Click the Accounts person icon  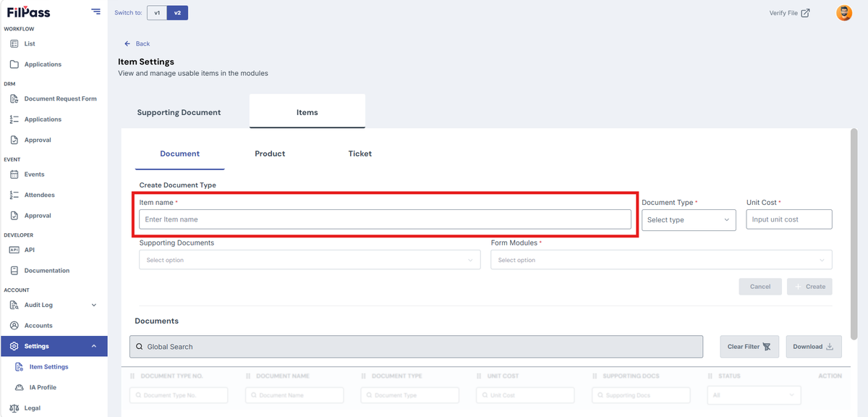pos(14,326)
